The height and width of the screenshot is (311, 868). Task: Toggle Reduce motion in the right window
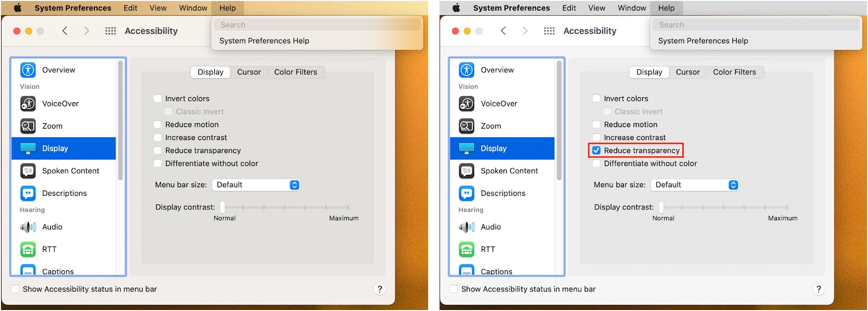pyautogui.click(x=597, y=125)
